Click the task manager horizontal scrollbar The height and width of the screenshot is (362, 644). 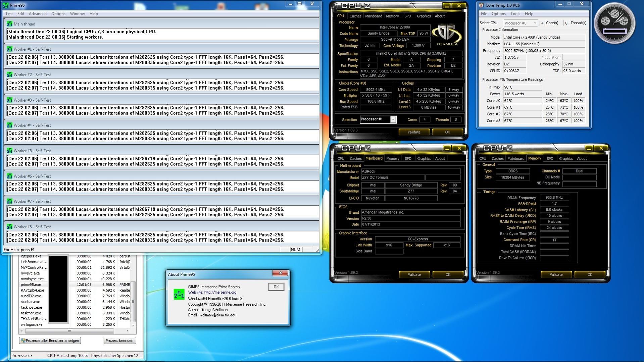[69, 331]
